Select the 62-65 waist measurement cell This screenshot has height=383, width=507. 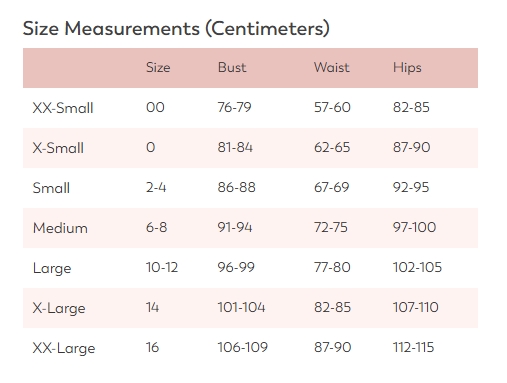click(x=332, y=147)
